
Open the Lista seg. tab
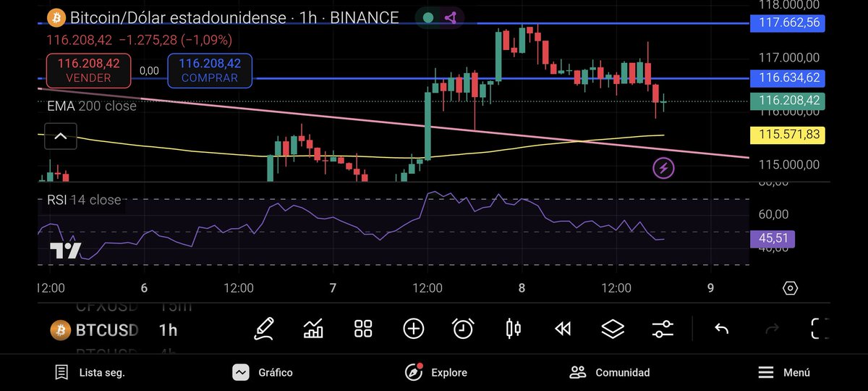(90, 372)
